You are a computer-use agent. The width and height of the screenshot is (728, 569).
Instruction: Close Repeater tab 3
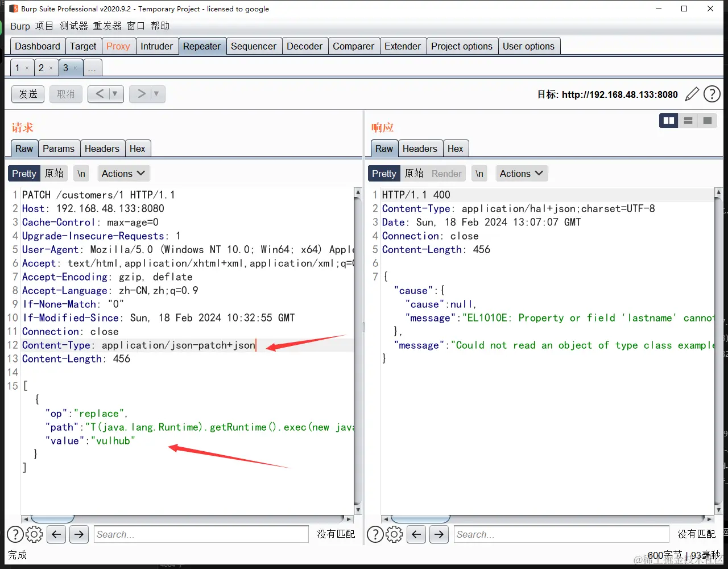coord(75,68)
